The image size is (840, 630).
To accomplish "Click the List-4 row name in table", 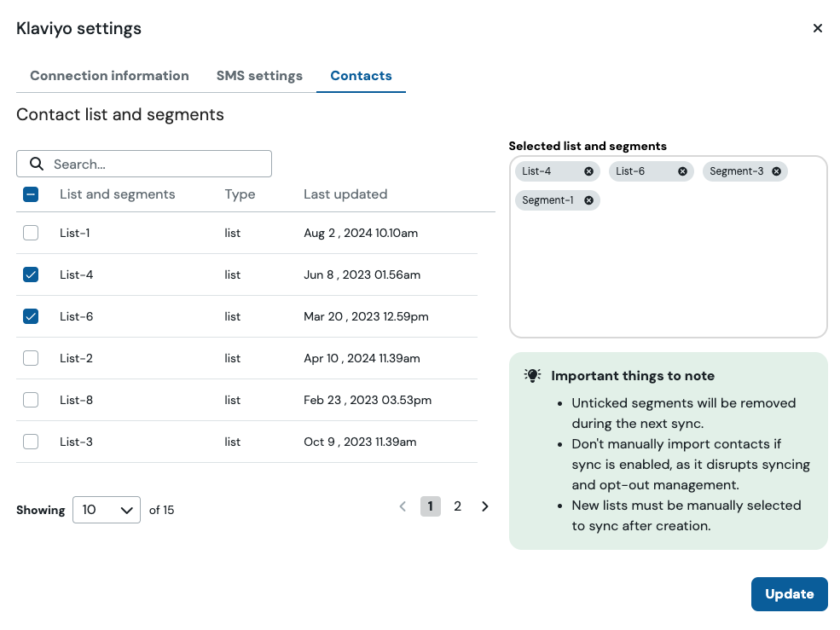I will (x=77, y=275).
